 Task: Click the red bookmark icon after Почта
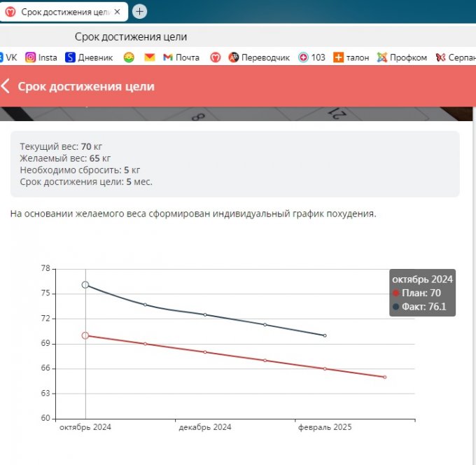tap(216, 57)
